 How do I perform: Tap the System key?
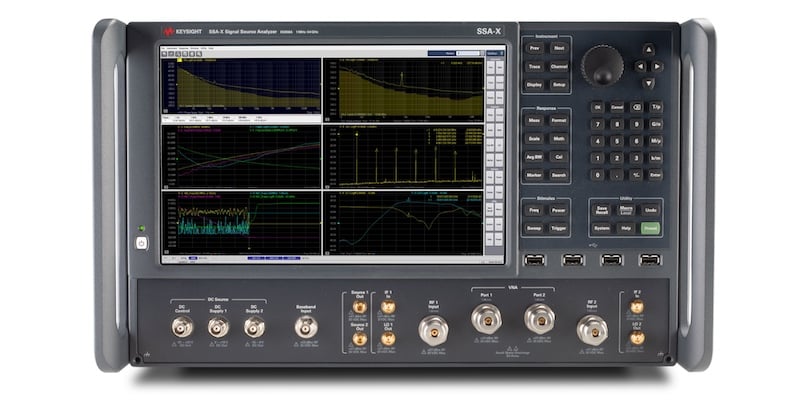coord(602,228)
